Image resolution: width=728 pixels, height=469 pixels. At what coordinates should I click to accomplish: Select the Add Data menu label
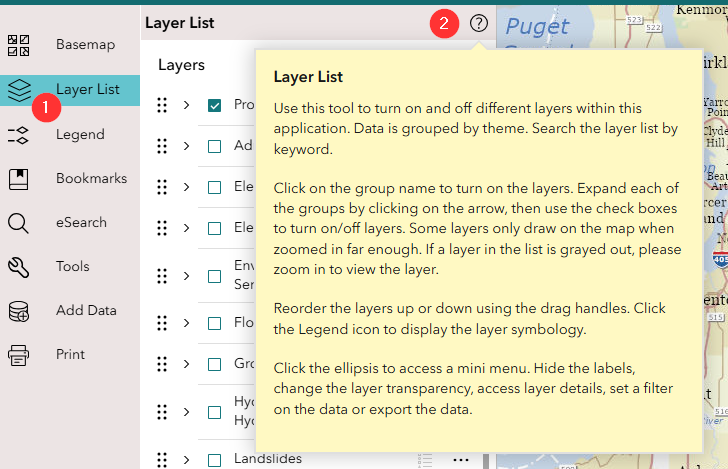pos(86,310)
